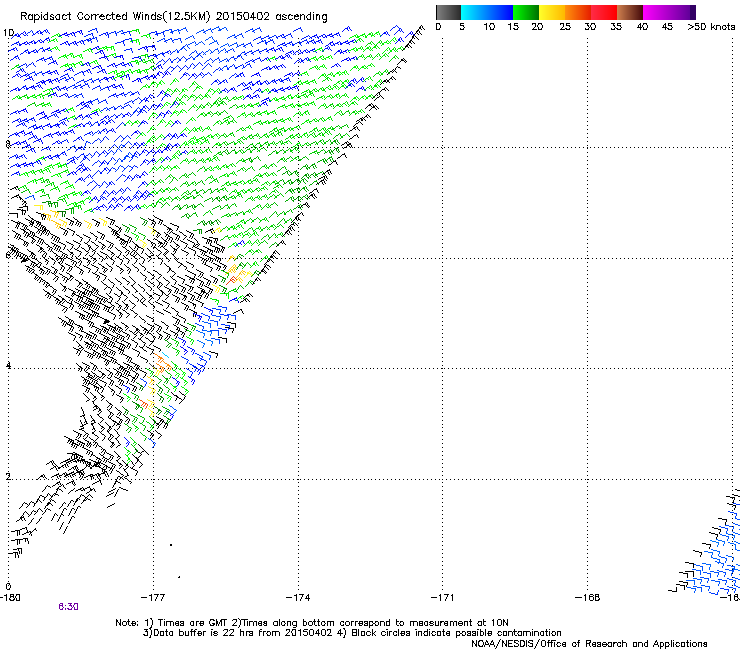Click the cyan 5-10 knots legend color
740x650 pixels.
pyautogui.click(x=474, y=12)
